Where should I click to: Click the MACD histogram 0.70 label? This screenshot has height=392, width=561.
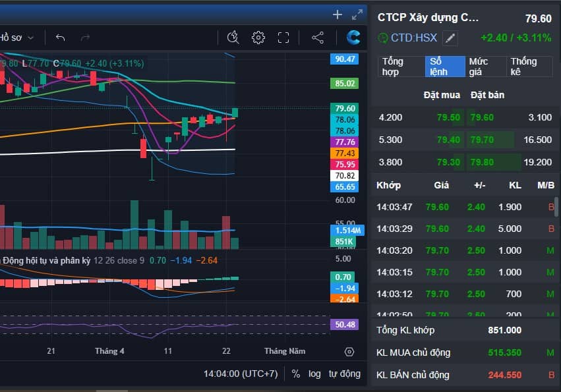pyautogui.click(x=342, y=277)
